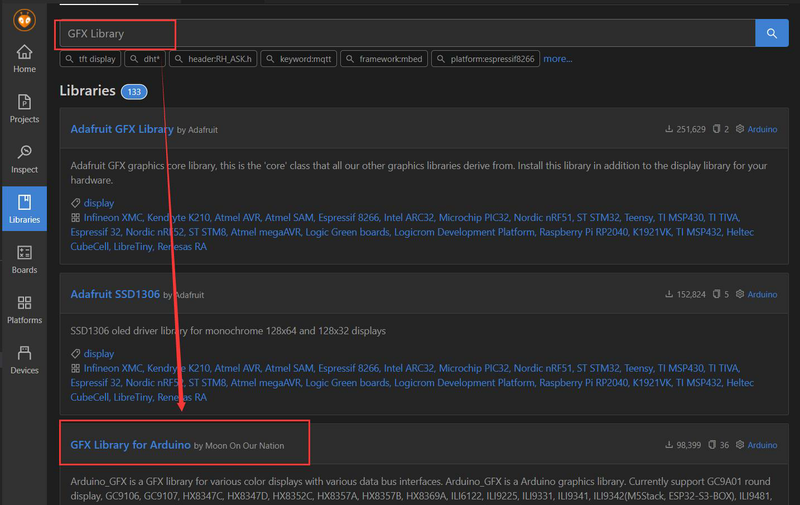Expand the 'more...' search examples link
Viewport: 800px width, 505px height.
(558, 59)
